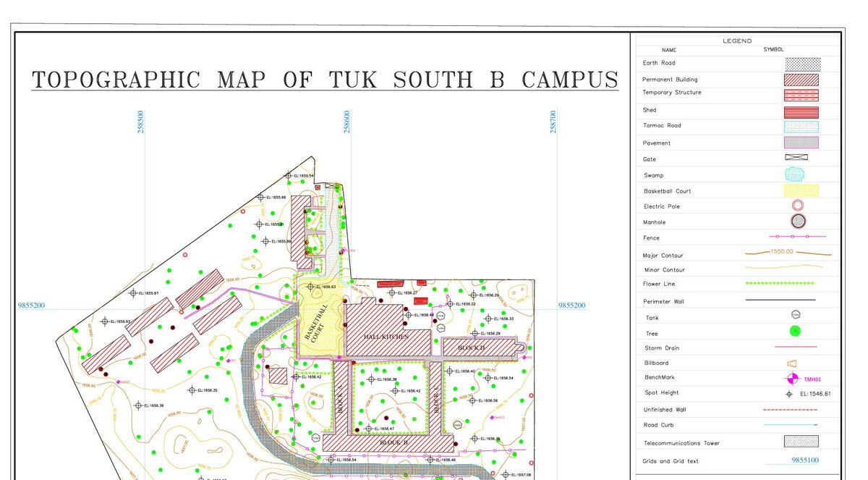Click the BLOCK A building label
This screenshot has height=480, width=868.
tap(339, 400)
